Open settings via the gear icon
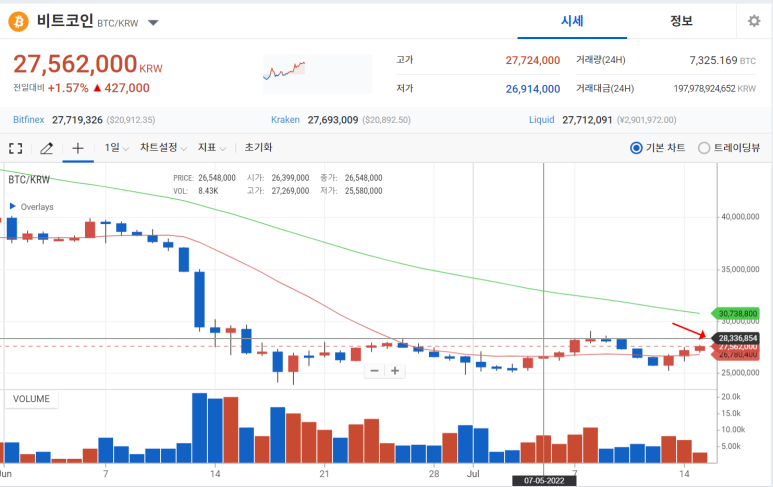Screen dimensions: 773x487 pos(754,21)
